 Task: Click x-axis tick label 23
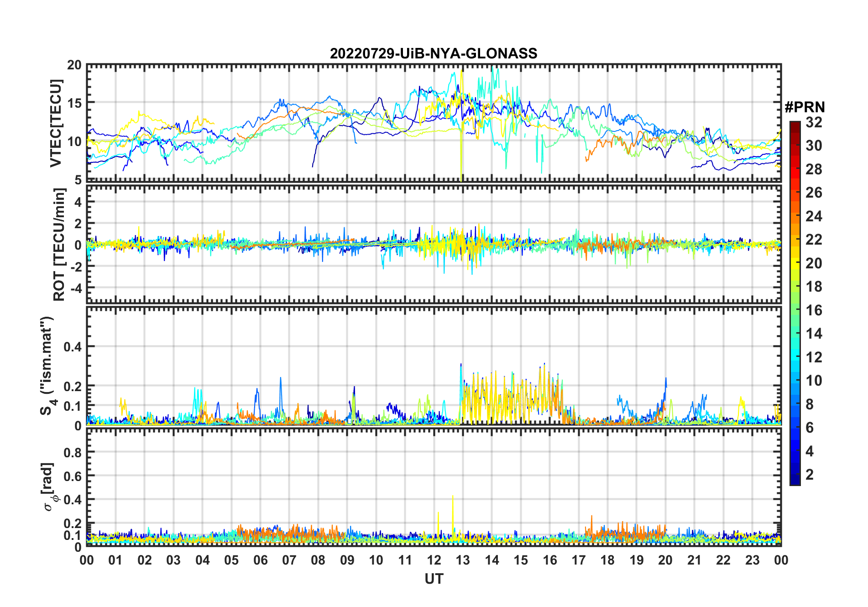click(752, 560)
